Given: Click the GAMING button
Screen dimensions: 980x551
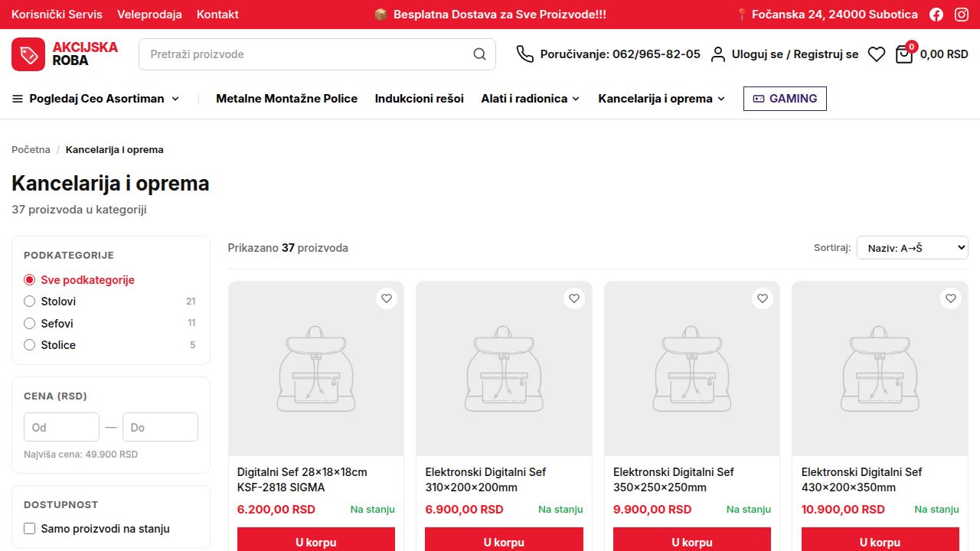Looking at the screenshot, I should 785,99.
